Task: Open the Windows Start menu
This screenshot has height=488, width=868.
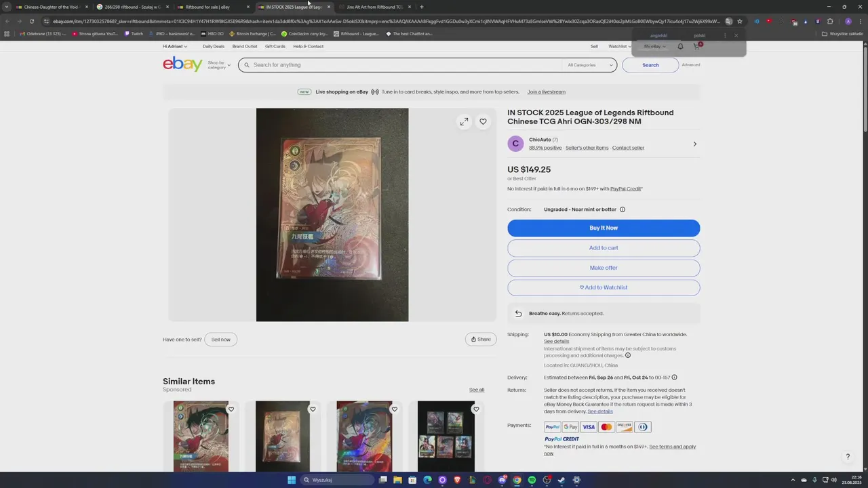Action: [x=292, y=480]
